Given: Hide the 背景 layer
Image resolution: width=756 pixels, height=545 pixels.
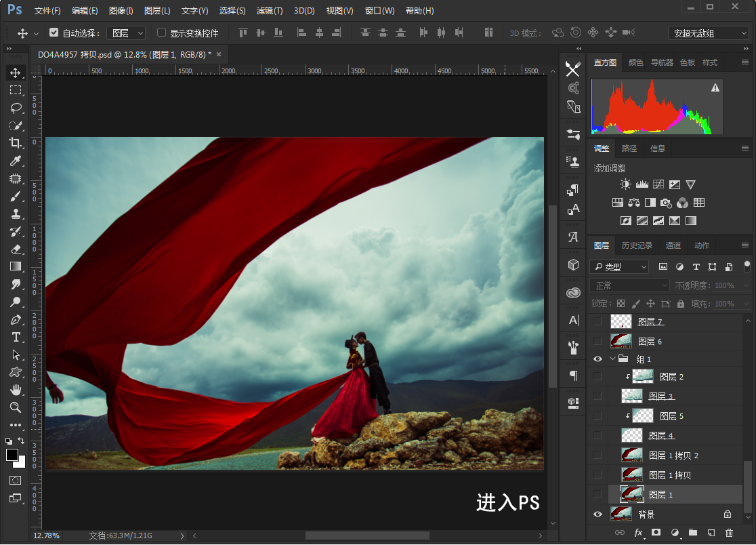Looking at the screenshot, I should [x=598, y=514].
